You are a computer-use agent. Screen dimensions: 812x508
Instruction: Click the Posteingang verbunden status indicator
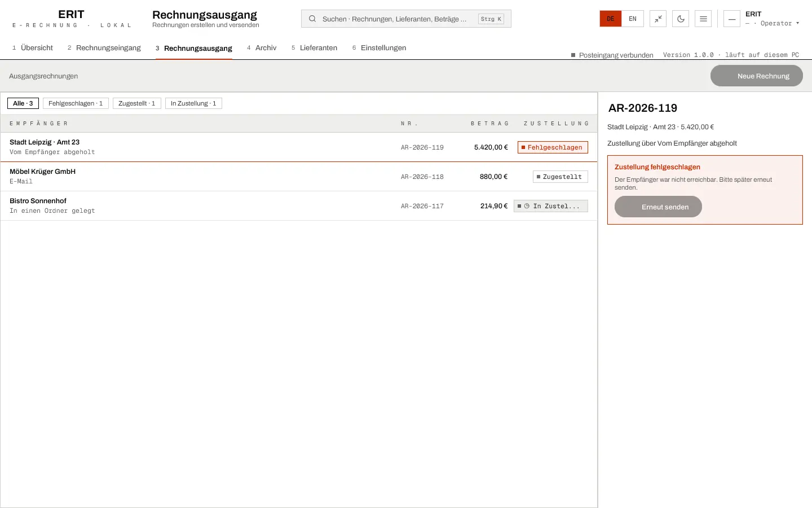pos(612,55)
